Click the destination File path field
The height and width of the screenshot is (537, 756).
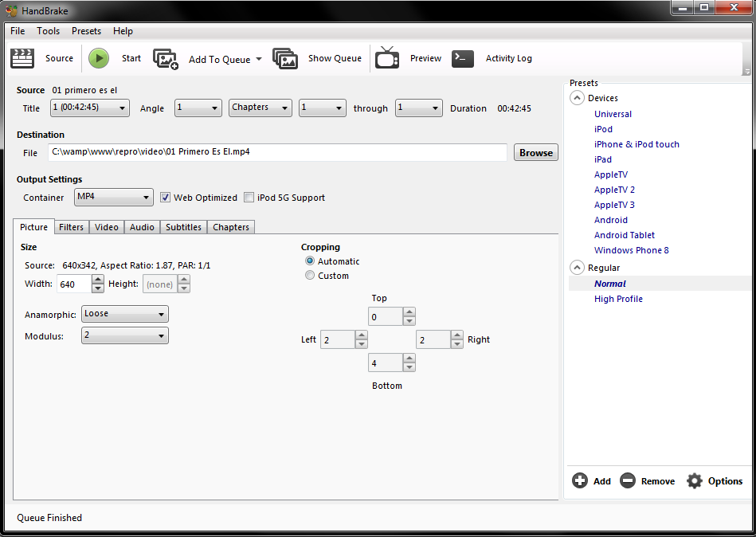click(x=277, y=152)
